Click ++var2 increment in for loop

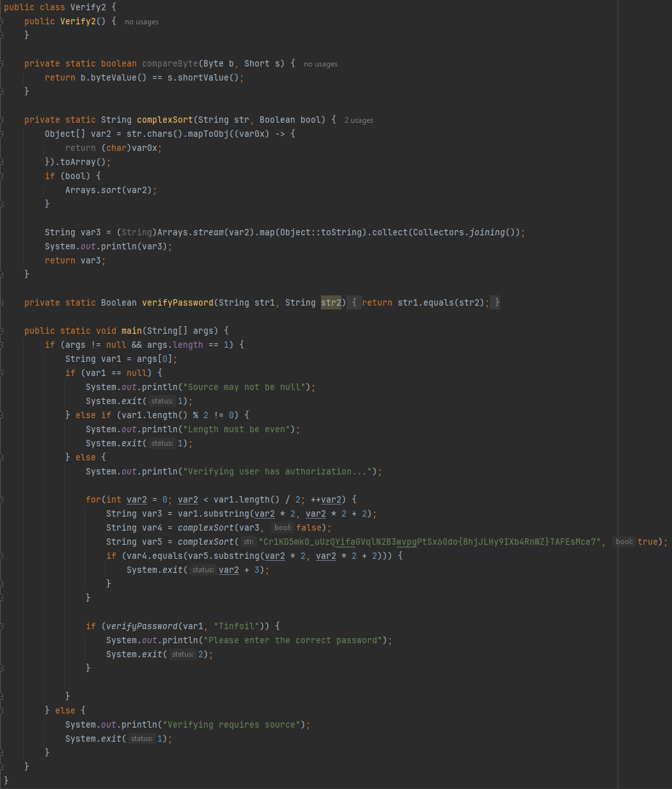click(326, 499)
